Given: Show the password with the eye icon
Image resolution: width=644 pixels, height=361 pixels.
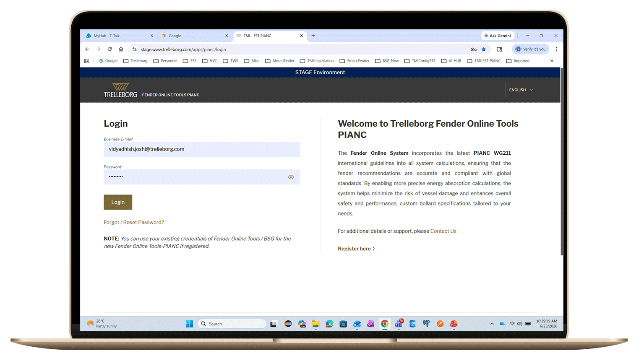Looking at the screenshot, I should pos(291,177).
